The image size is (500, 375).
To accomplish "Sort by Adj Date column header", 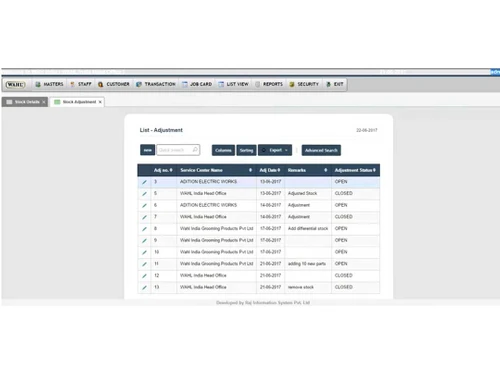I will (270, 170).
